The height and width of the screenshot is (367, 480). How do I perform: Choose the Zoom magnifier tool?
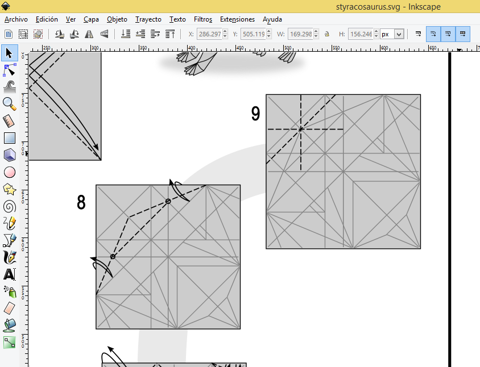click(9, 104)
